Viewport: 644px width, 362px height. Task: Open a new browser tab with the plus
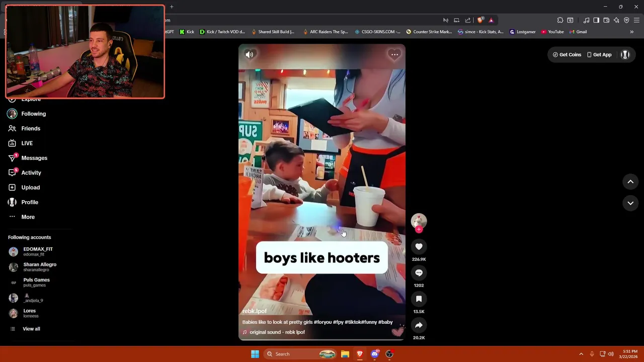(x=172, y=7)
